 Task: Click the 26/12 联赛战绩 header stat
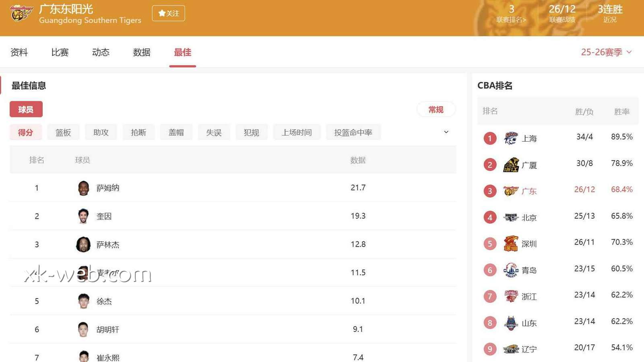[562, 13]
